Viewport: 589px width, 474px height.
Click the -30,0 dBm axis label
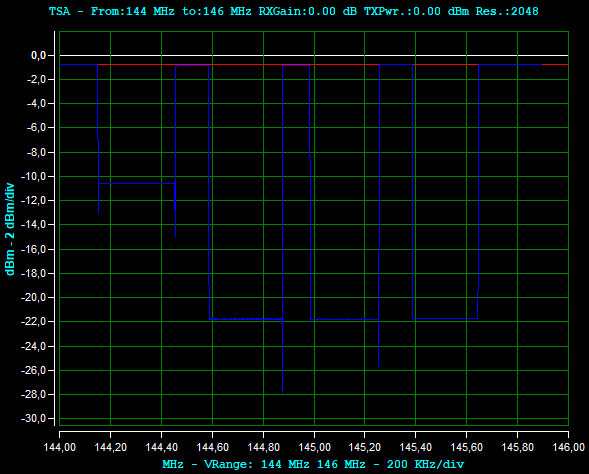coord(33,418)
